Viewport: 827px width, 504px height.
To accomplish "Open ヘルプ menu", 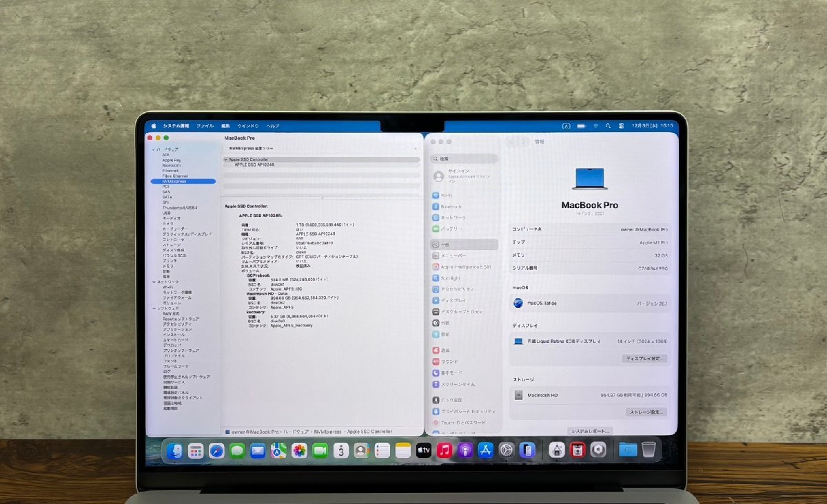I will (273, 126).
